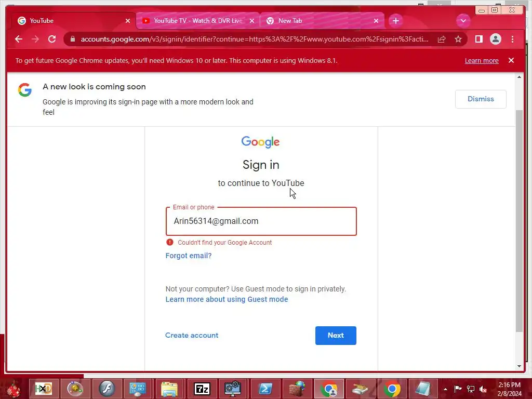The image size is (532, 399).
Task: Click the Google logo in banner
Action: click(x=25, y=90)
